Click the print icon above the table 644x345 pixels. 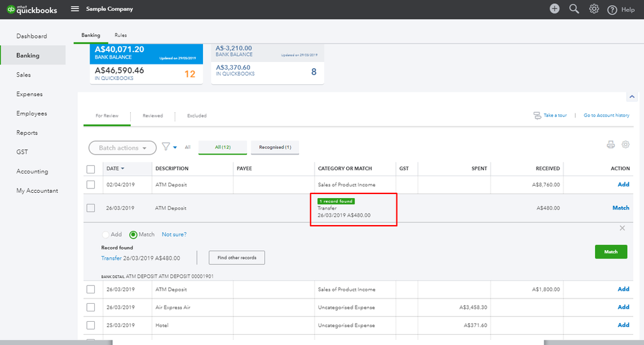pyautogui.click(x=610, y=144)
